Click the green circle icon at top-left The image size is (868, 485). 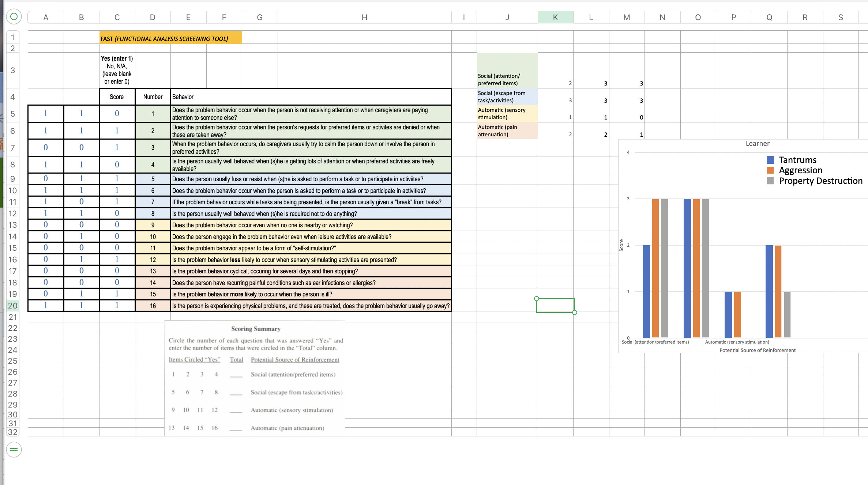(12, 16)
